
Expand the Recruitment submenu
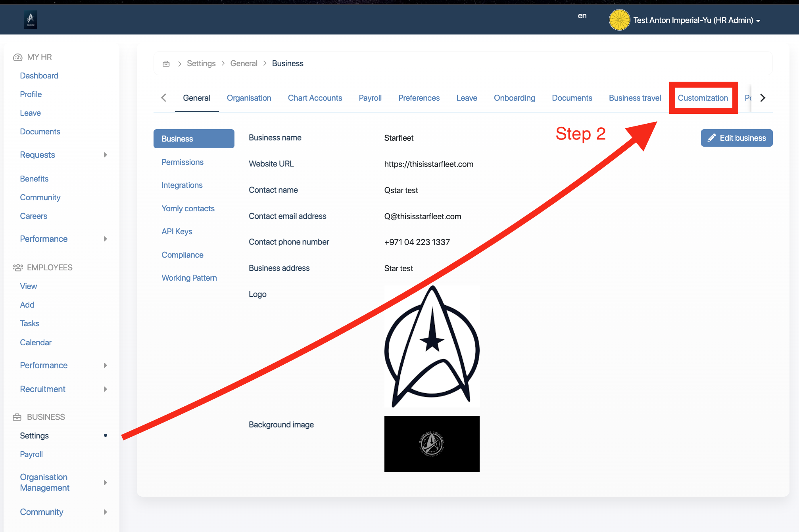[x=105, y=389]
